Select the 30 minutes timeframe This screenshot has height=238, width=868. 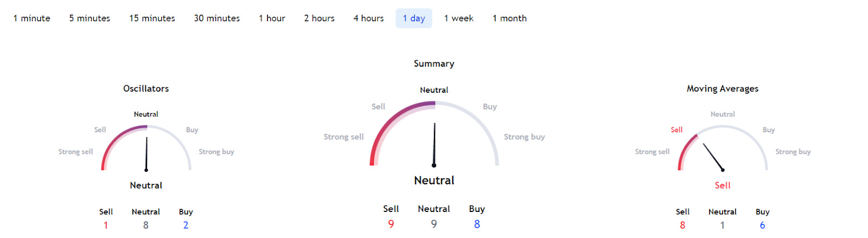[217, 18]
